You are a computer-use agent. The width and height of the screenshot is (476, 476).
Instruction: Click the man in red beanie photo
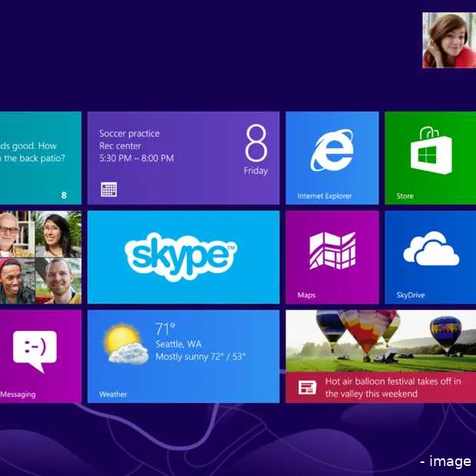17,281
